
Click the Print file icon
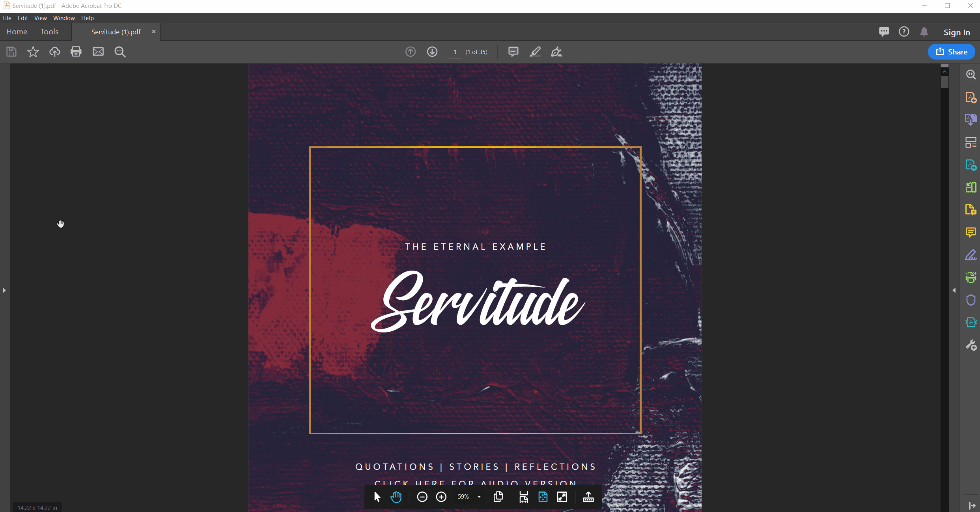pos(76,52)
